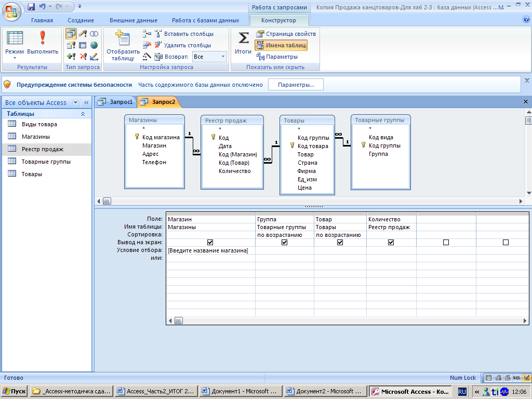The width and height of the screenshot is (532, 399).
Task: Click the criteria cell [Введите название магазина]
Action: [211, 250]
